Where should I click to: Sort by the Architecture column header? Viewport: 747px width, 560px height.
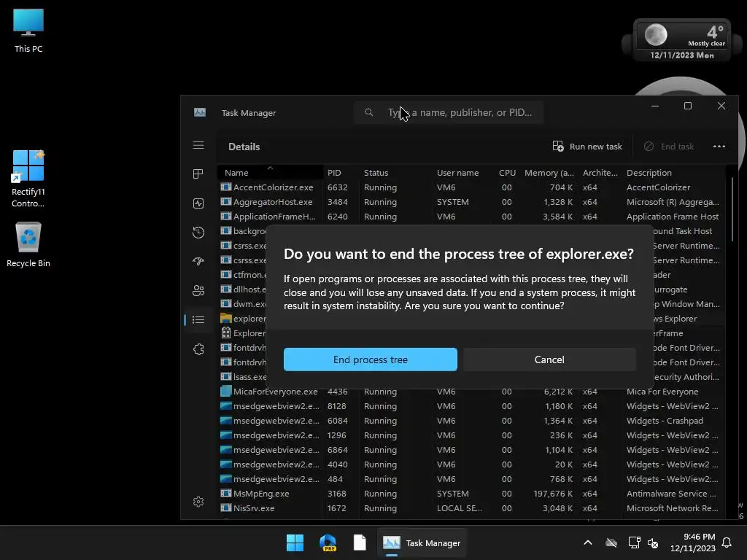pos(600,172)
